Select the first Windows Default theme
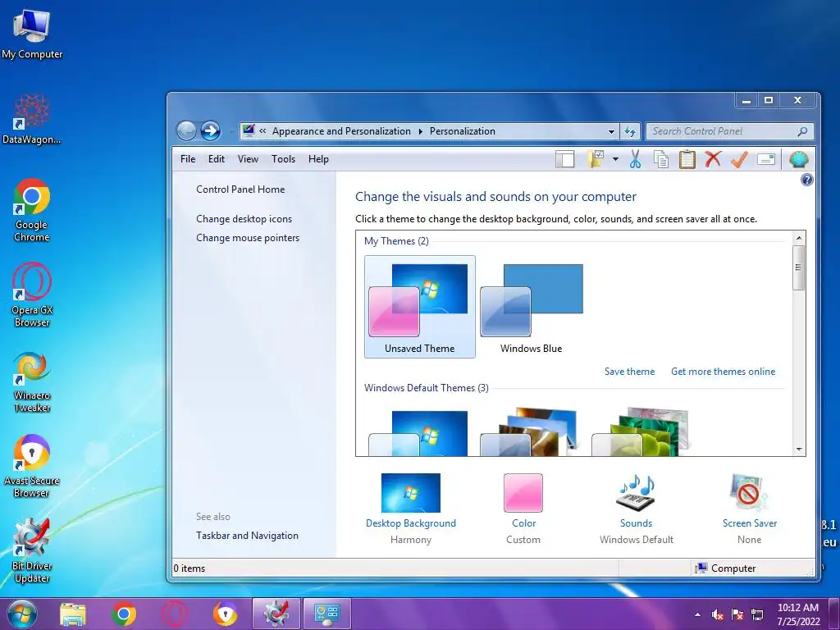The width and height of the screenshot is (840, 630). click(419, 433)
